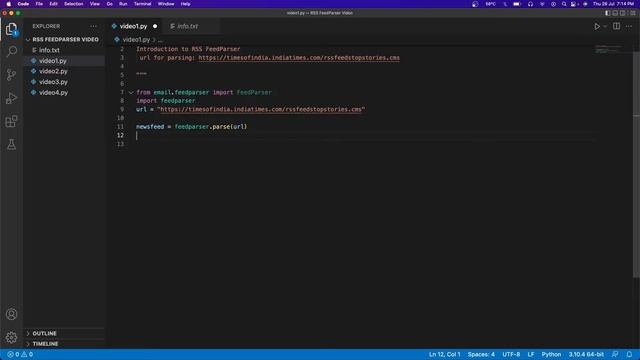Open notifications bell in status bar
This screenshot has height=360, width=640.
pos(629,354)
